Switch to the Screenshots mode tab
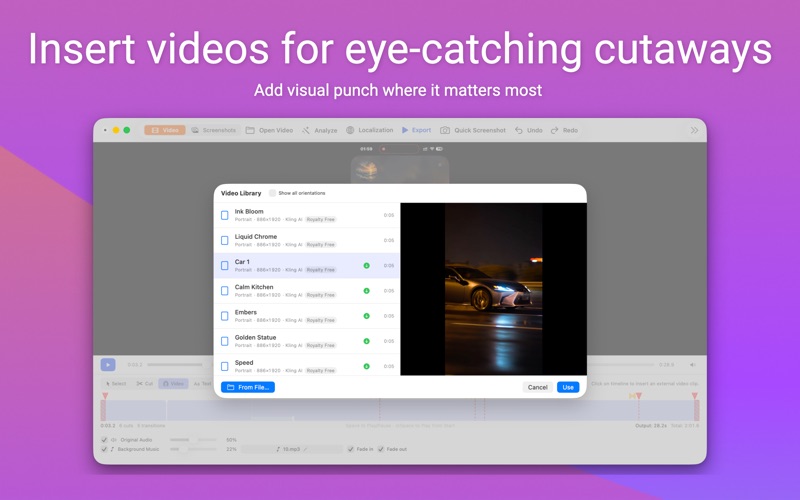800x500 pixels. point(214,130)
